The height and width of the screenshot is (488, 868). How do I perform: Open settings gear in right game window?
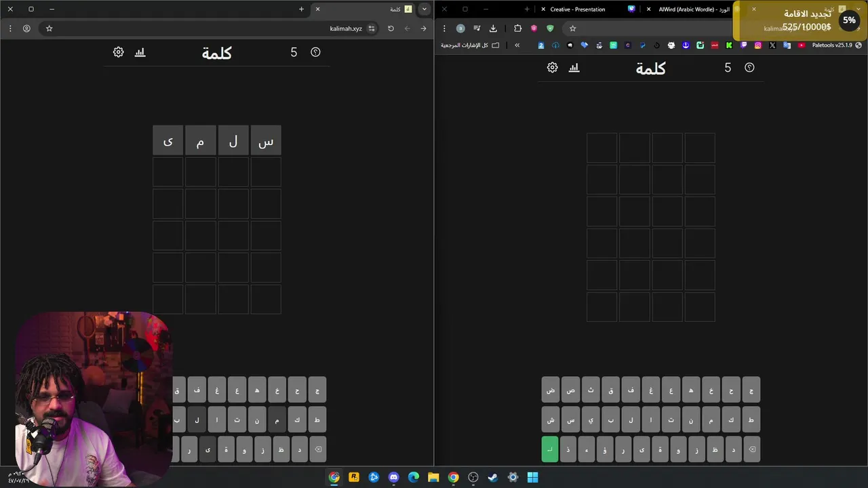coord(553,68)
